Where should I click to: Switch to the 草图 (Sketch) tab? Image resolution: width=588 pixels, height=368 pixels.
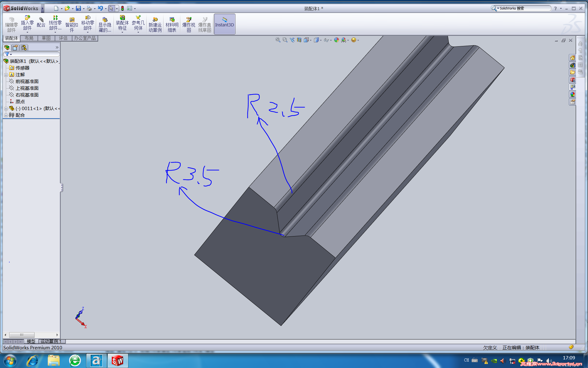46,38
